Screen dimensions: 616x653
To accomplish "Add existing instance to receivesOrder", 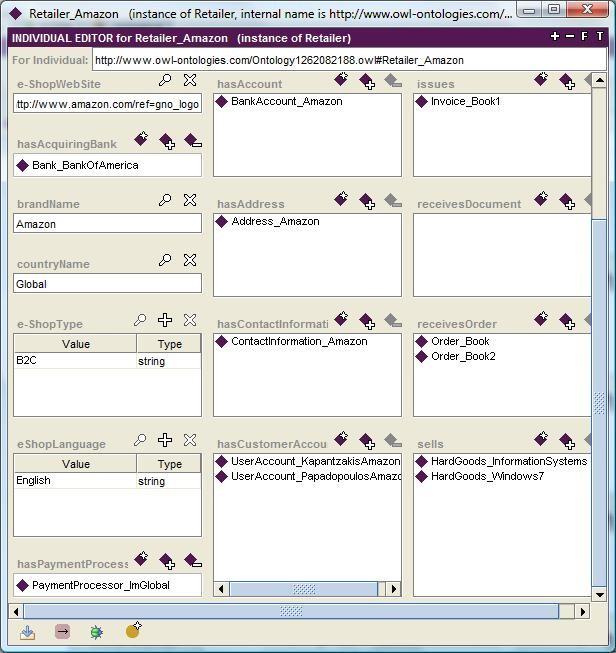I will point(567,321).
